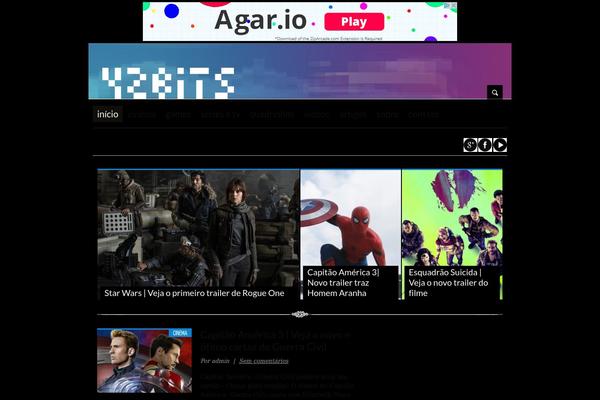Open Capitão América 3 Homem Aranha headline
600x400 pixels.
(x=343, y=283)
